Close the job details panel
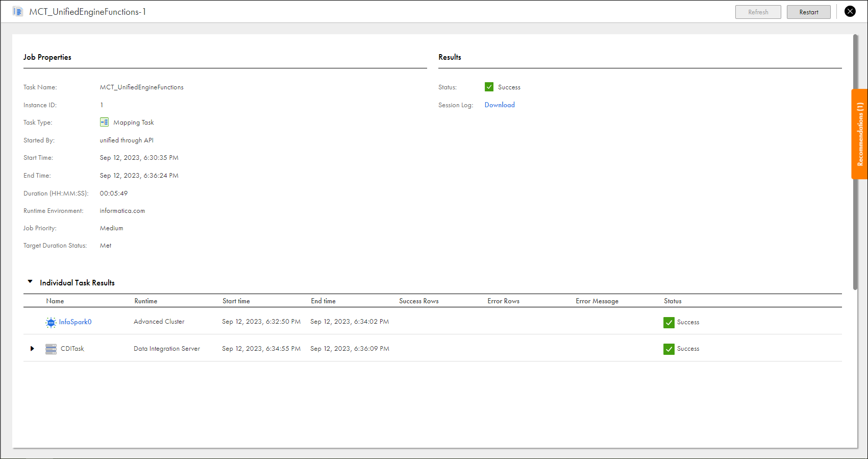 click(850, 11)
